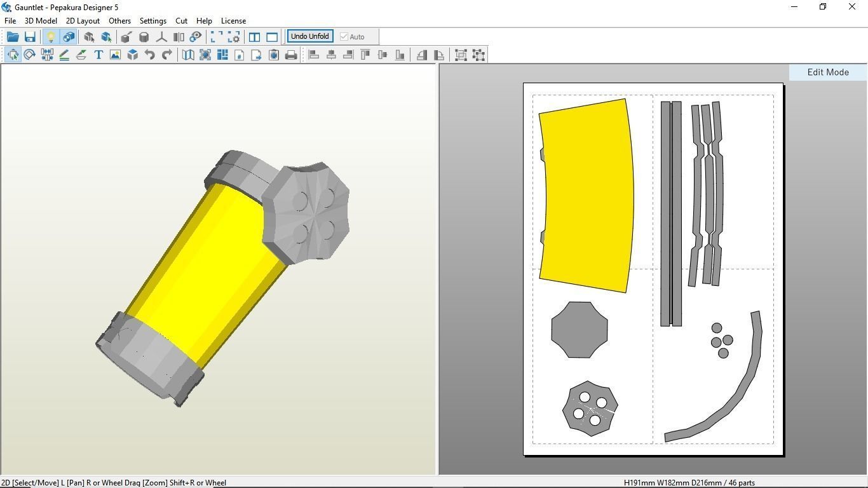Click the Insert image tool icon

[x=115, y=55]
